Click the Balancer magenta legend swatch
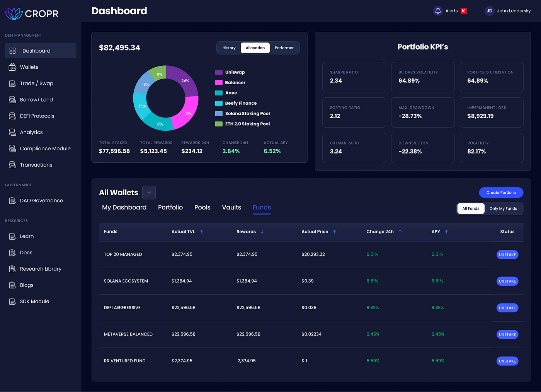The height and width of the screenshot is (392, 541). [219, 83]
